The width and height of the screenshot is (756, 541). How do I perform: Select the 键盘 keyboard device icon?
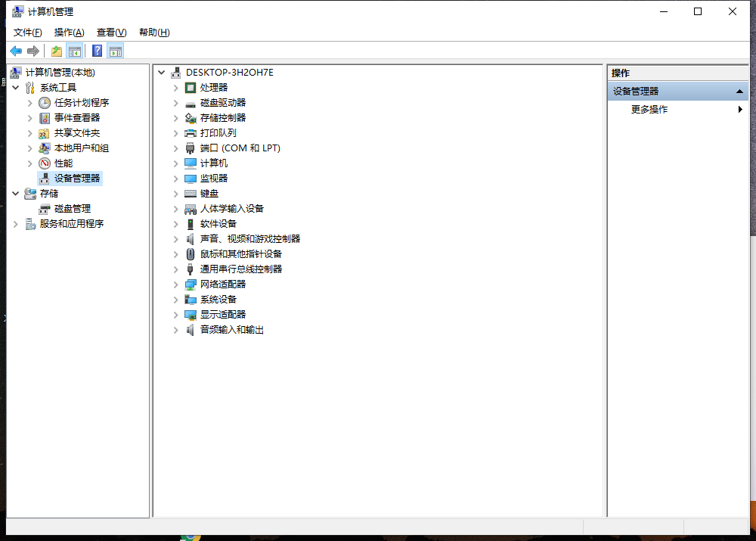(x=191, y=194)
